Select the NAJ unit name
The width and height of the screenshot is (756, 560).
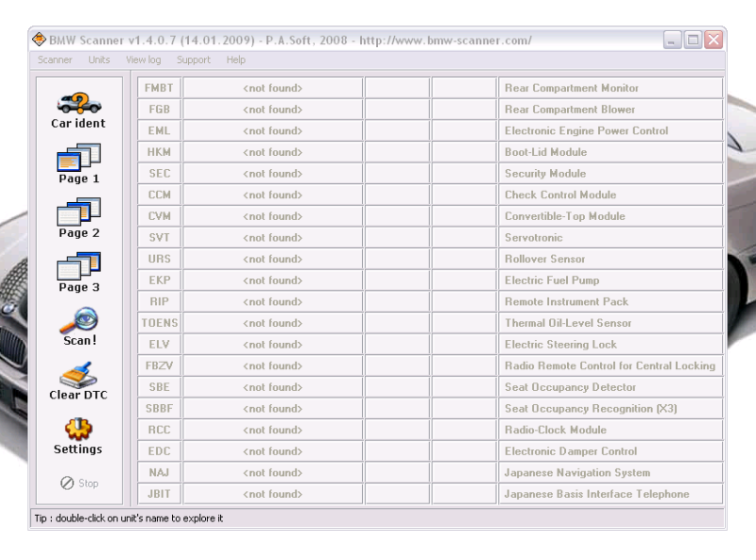[x=159, y=473]
